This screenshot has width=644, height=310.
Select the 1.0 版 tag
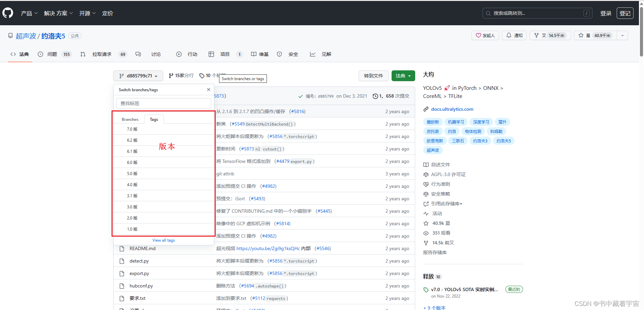(x=164, y=229)
